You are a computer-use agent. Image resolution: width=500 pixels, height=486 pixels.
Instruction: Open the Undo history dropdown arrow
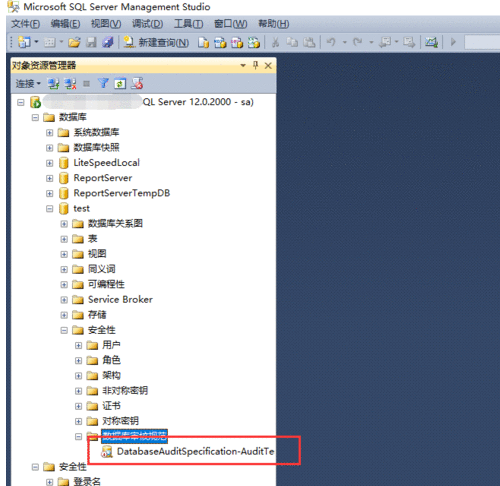tap(345, 42)
